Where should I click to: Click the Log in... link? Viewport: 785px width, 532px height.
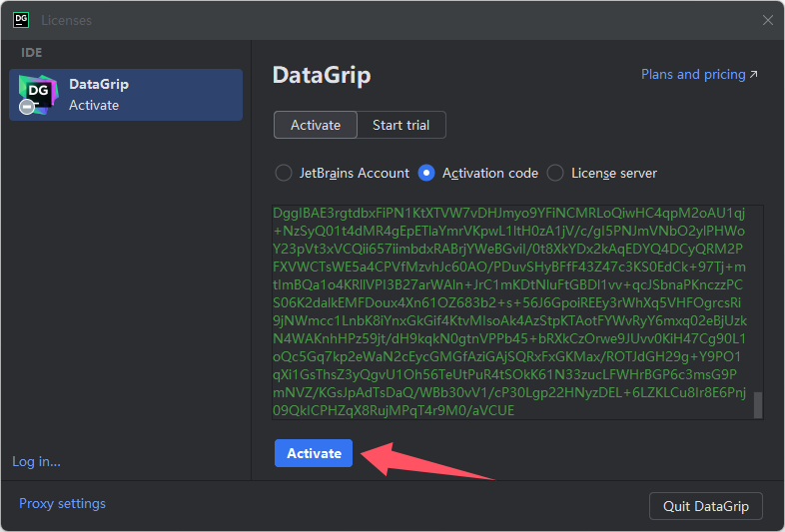(x=36, y=461)
